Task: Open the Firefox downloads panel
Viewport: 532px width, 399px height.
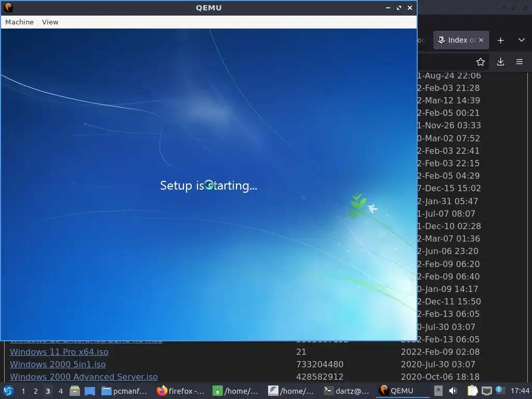Action: [500, 62]
